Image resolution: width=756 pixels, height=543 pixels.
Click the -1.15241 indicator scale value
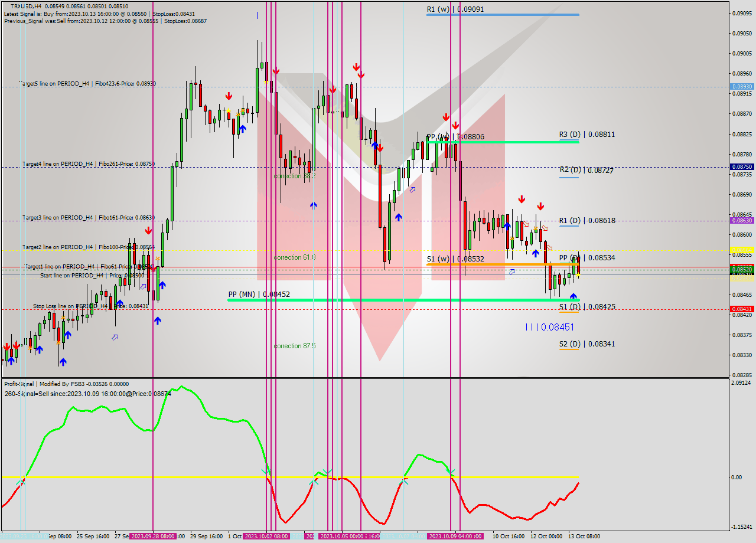pyautogui.click(x=742, y=527)
